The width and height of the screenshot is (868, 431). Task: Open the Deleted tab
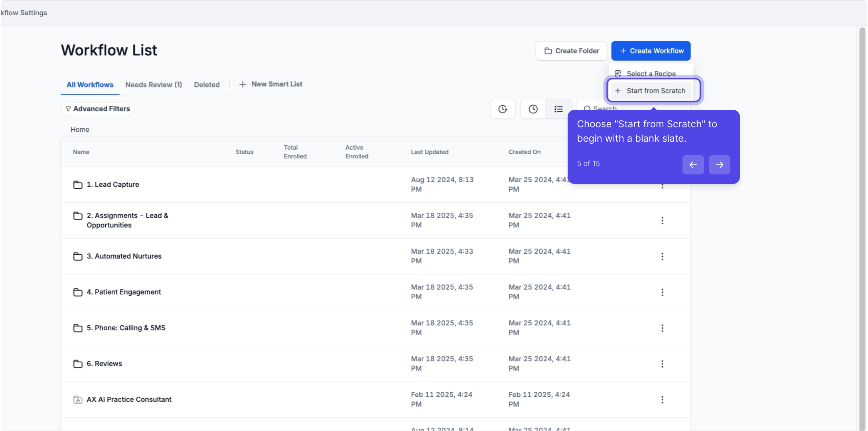point(207,85)
